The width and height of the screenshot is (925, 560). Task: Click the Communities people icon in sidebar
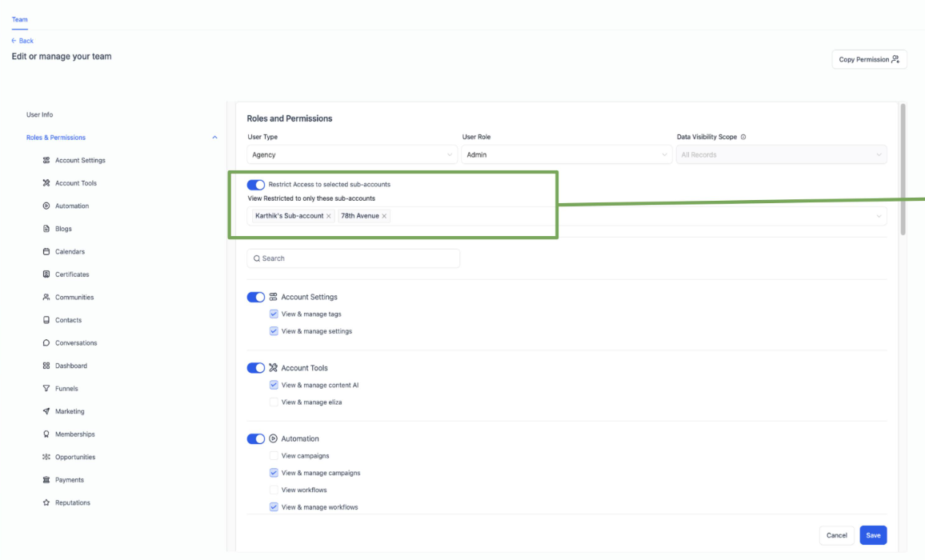(x=46, y=297)
